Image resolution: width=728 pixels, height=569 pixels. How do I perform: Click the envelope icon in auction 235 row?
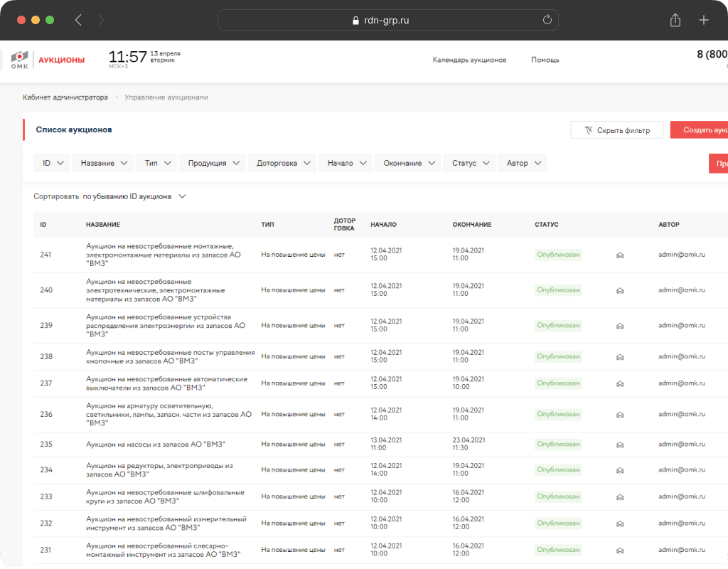pyautogui.click(x=620, y=444)
